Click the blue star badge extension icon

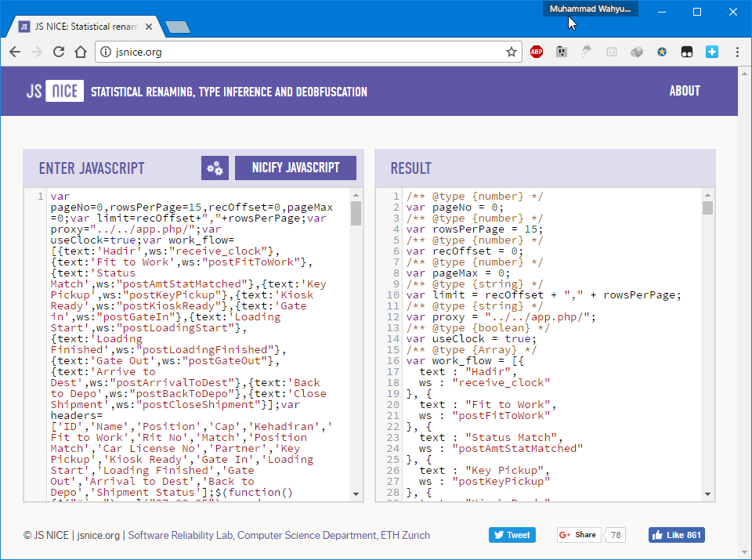click(662, 52)
